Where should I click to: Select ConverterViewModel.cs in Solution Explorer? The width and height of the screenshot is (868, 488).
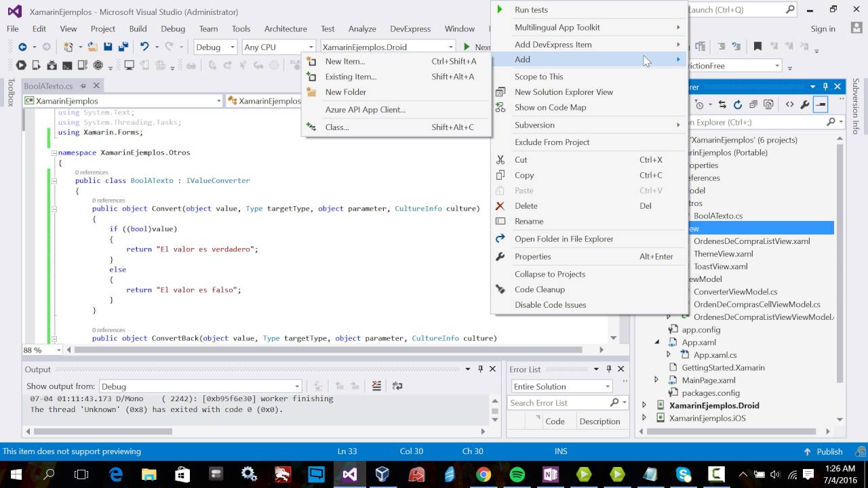[735, 291]
